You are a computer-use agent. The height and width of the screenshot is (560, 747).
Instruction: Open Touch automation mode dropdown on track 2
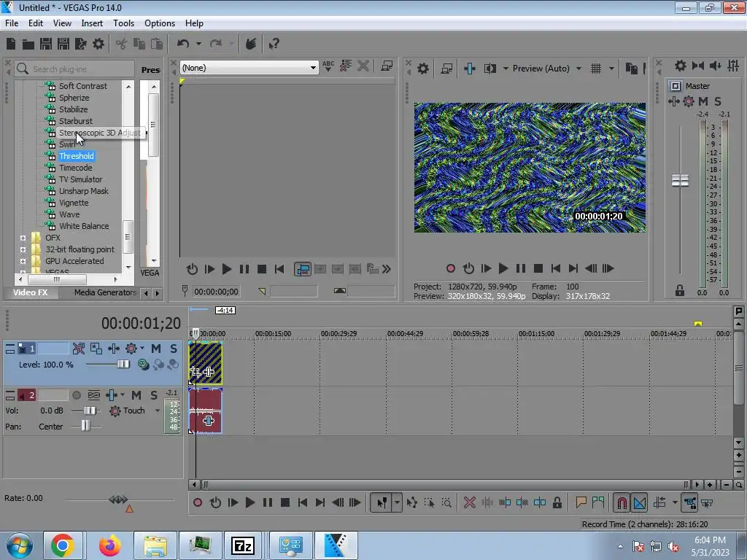[x=158, y=411]
